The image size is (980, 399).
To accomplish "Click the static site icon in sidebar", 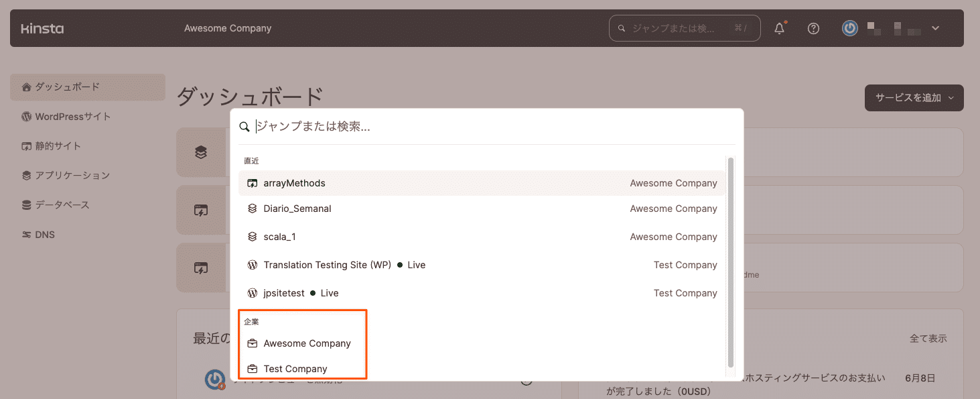I will coord(26,146).
